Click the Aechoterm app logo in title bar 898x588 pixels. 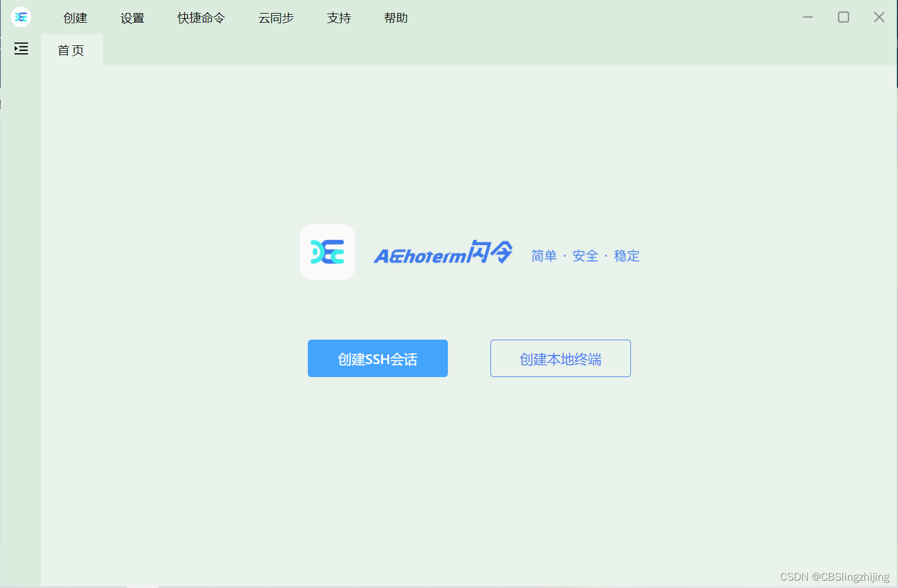[21, 18]
